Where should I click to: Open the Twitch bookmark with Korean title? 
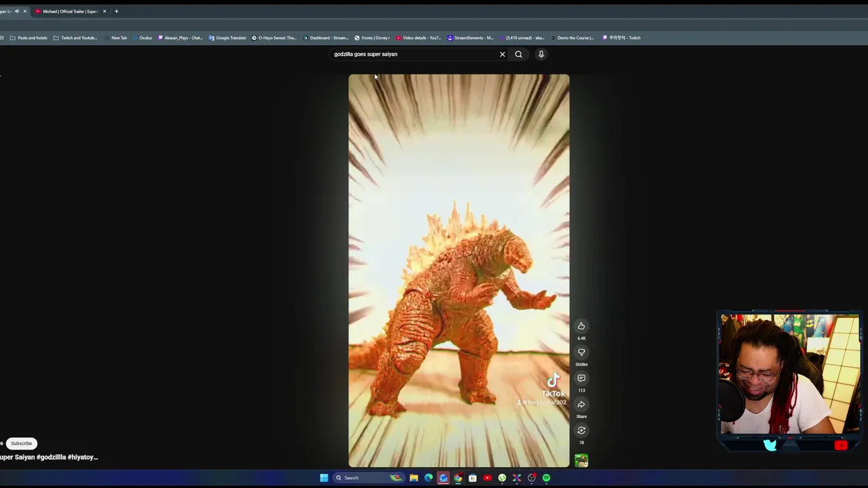[x=622, y=38]
